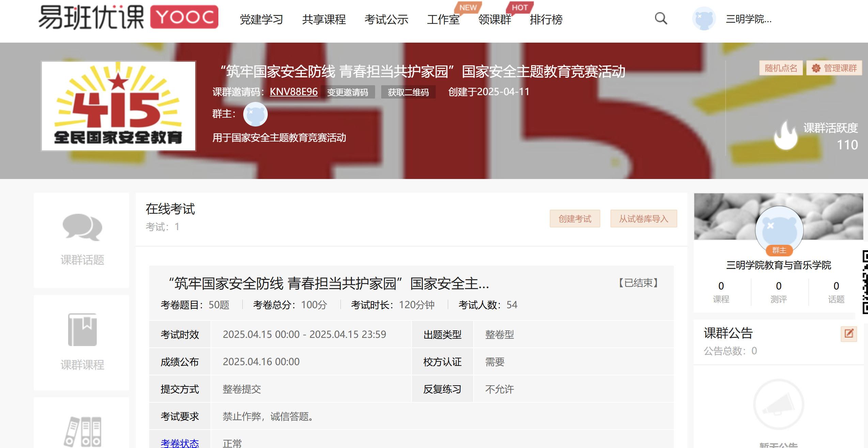868x448 pixels.
Task: Click 获取二维码 button
Action: [x=408, y=92]
